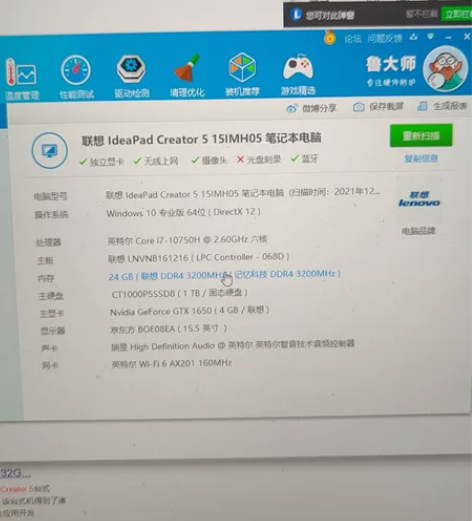Open 性能测试 performance test
This screenshot has height=521, width=472.
[76, 78]
